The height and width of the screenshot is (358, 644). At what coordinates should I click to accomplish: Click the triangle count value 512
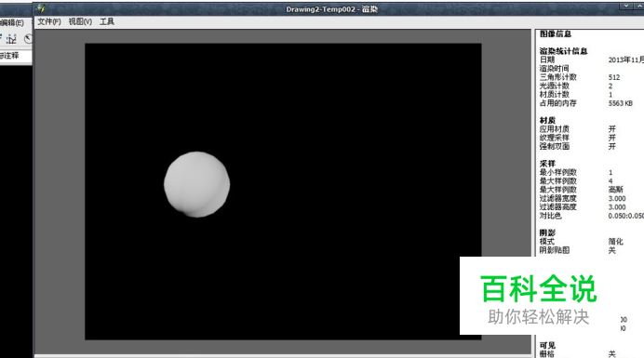(x=614, y=77)
